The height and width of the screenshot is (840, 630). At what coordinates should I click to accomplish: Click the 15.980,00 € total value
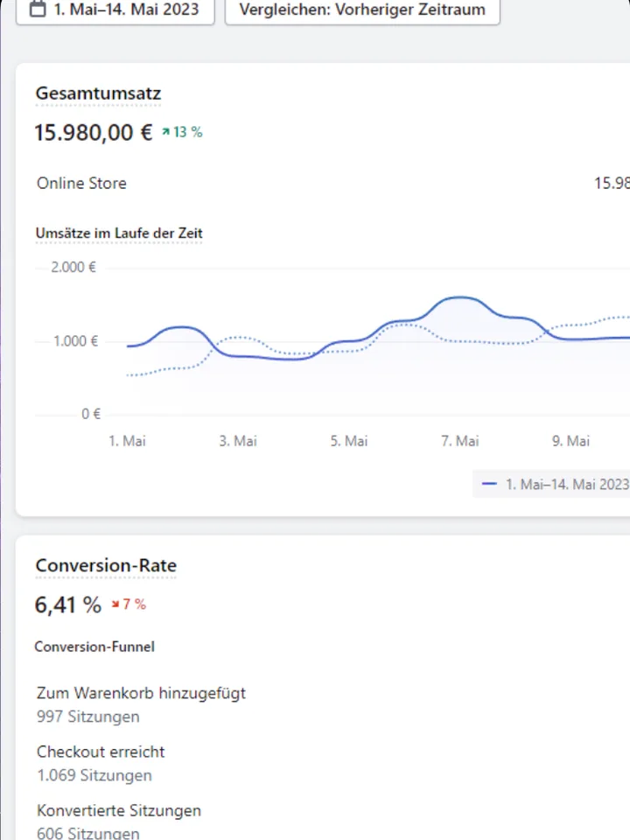pyautogui.click(x=94, y=132)
